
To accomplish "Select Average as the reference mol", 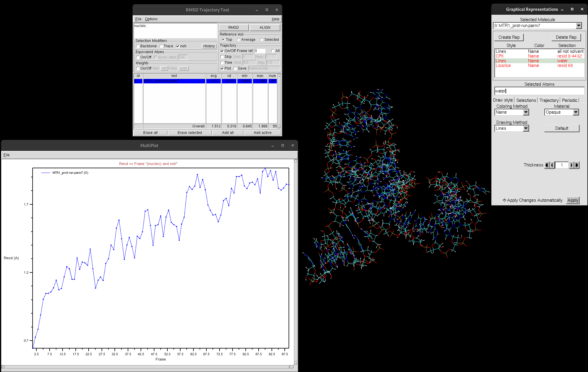I will pyautogui.click(x=238, y=39).
